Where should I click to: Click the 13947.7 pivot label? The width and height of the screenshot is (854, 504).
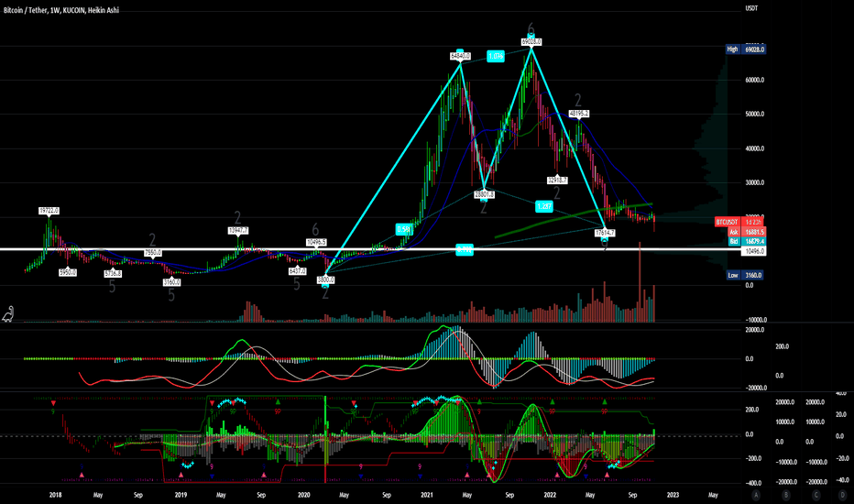click(238, 231)
